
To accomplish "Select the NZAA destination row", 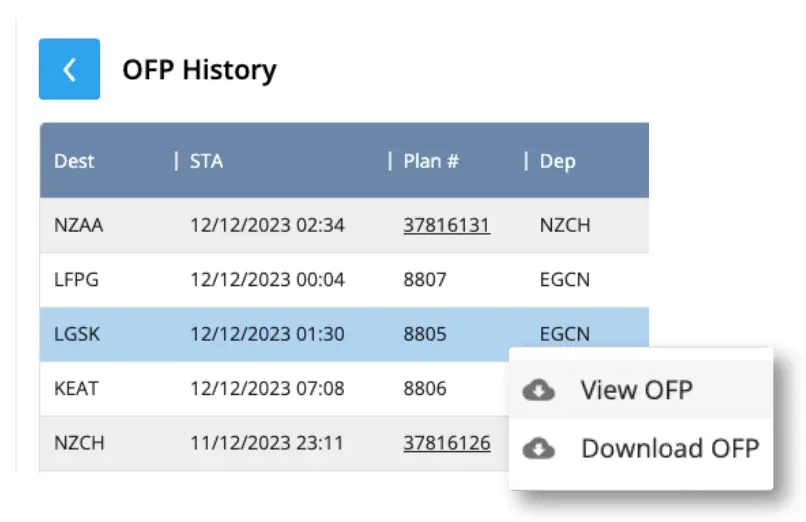I will (79, 225).
